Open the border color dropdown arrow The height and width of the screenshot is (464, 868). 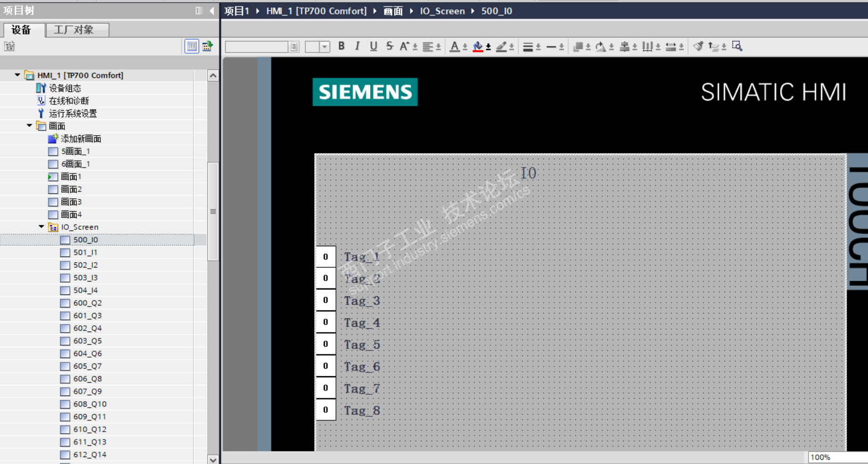(x=512, y=47)
